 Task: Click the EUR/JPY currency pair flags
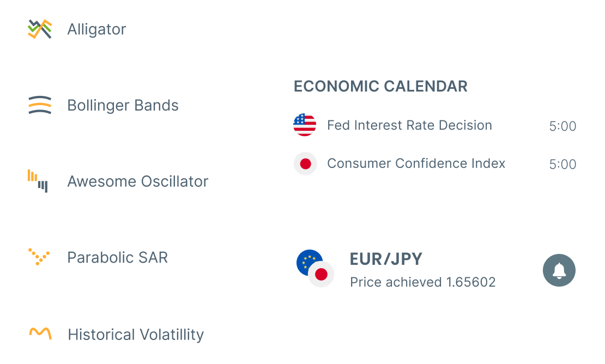[x=315, y=269]
